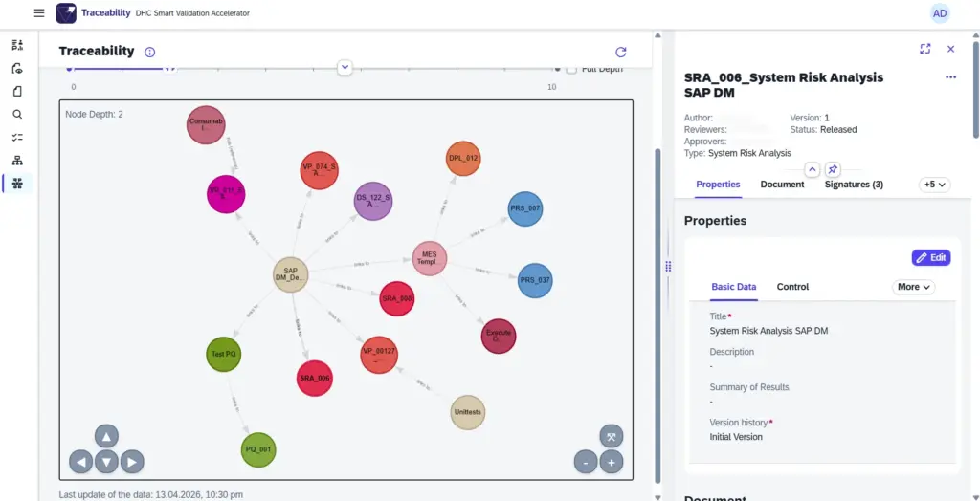The width and height of the screenshot is (980, 501).
Task: Switch to the Document tab
Action: [x=782, y=185]
